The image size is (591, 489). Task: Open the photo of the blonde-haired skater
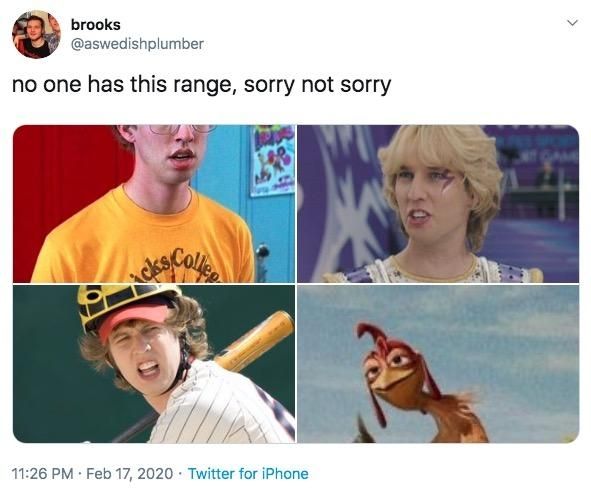tap(438, 204)
